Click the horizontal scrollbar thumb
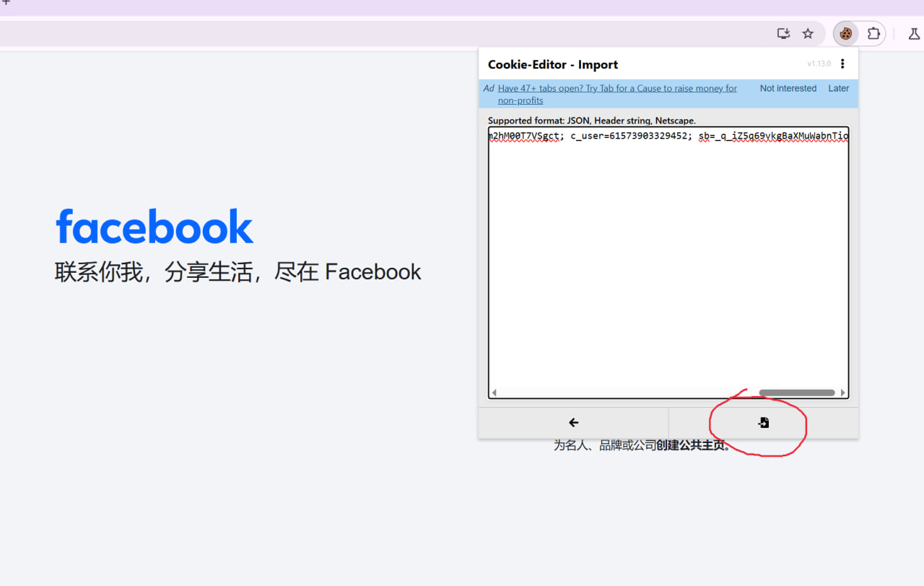Viewport: 924px width, 586px height. pyautogui.click(x=797, y=393)
